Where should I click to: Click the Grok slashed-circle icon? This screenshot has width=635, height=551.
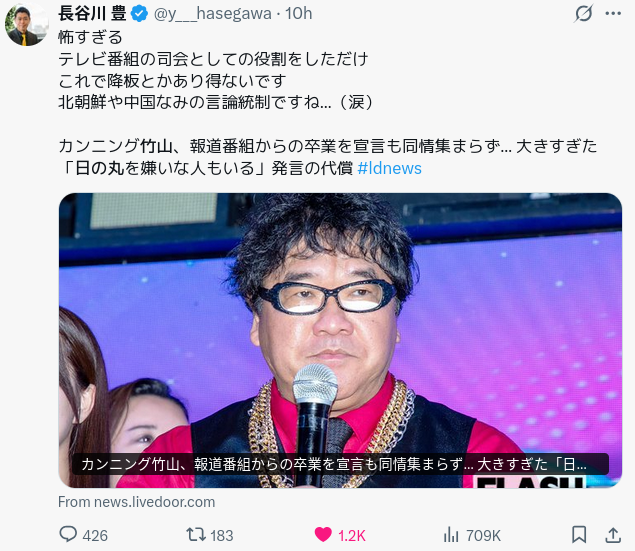(584, 13)
